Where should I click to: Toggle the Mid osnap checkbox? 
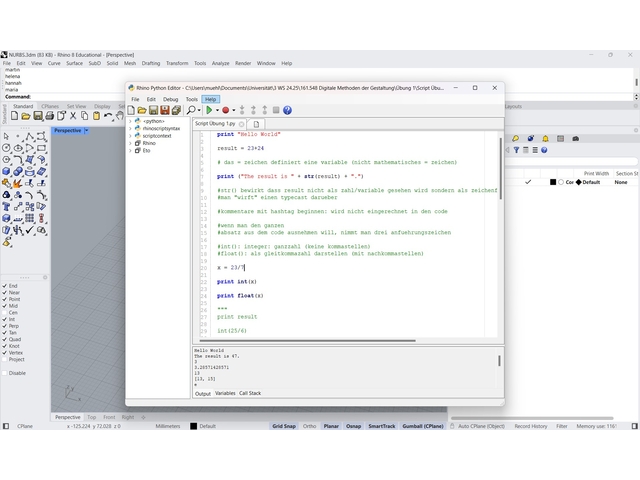coord(5,306)
